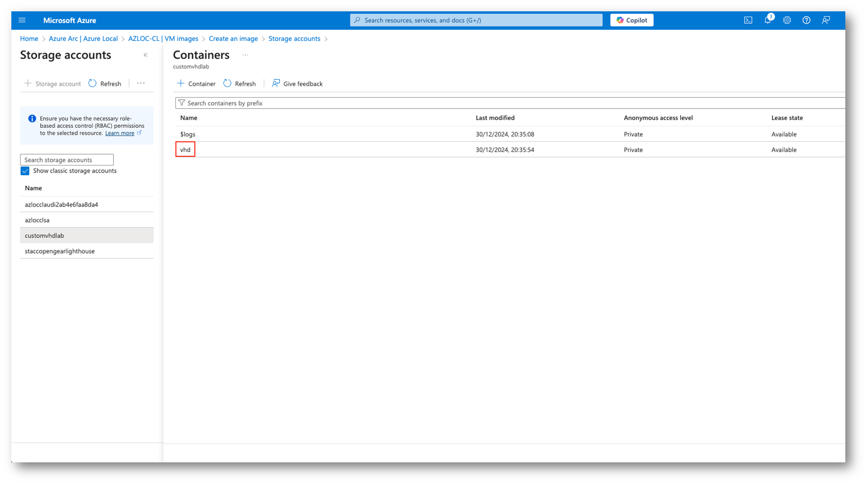Click the feedback icon in header
This screenshot has height=485, width=868.
(x=826, y=21)
